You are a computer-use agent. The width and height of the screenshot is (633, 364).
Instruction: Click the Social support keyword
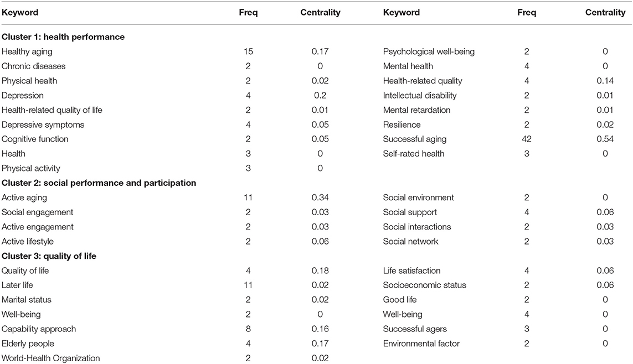410,212
